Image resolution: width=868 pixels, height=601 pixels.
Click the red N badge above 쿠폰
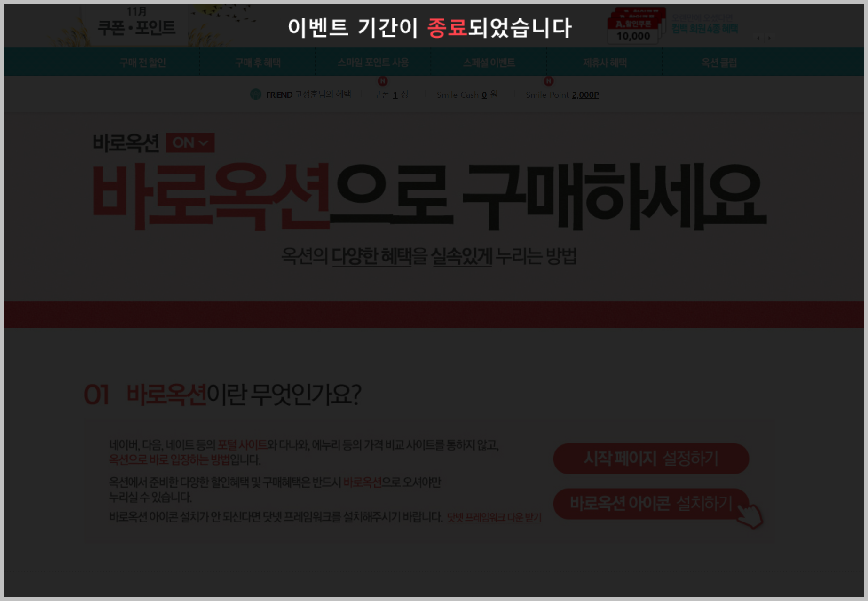pyautogui.click(x=383, y=81)
